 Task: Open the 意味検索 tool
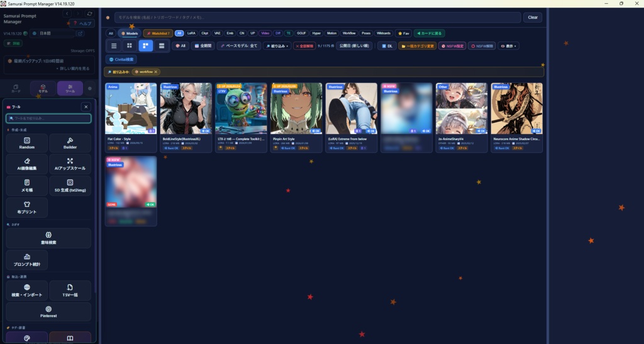[x=48, y=238]
